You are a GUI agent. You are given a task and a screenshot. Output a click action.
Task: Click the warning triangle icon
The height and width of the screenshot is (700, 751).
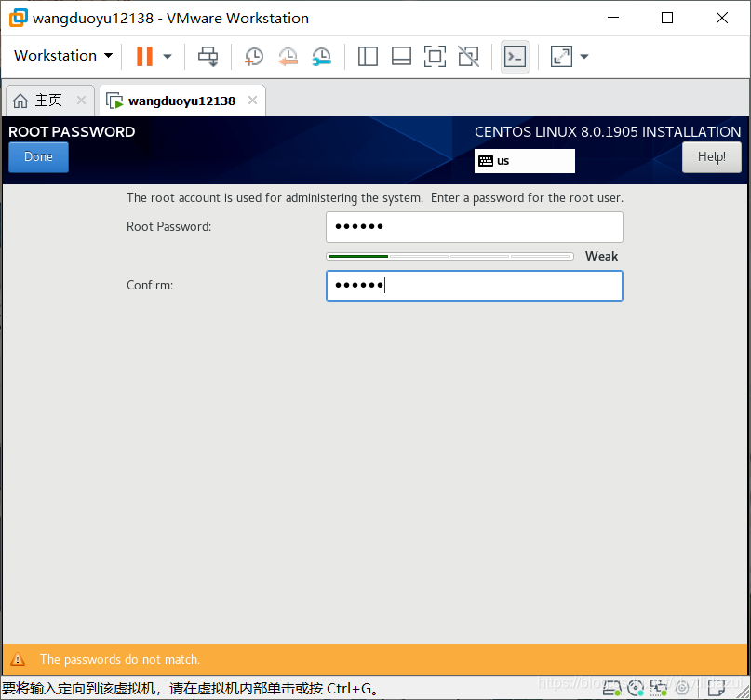click(x=18, y=659)
